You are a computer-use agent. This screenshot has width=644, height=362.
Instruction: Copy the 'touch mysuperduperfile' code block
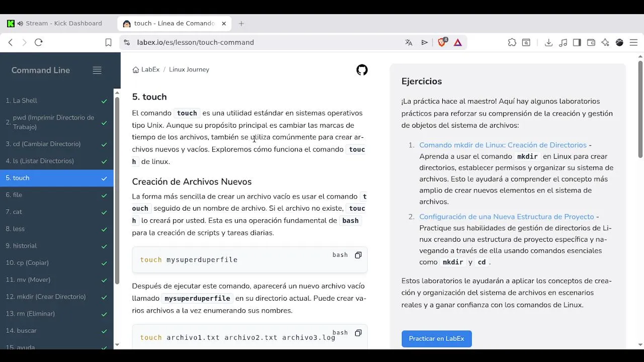coord(358,255)
